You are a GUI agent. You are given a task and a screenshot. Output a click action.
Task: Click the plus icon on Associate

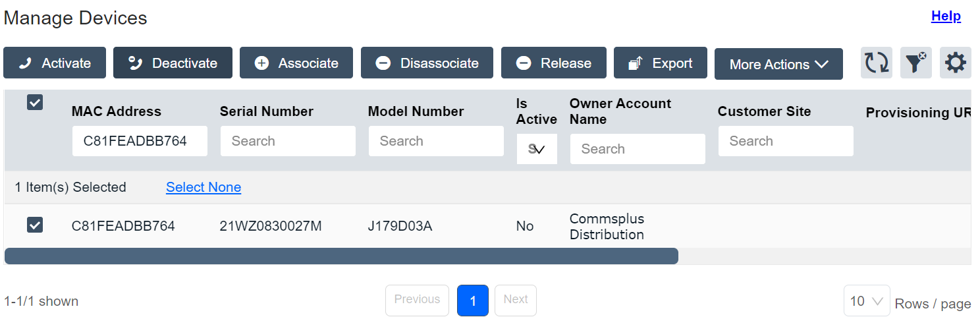(261, 63)
